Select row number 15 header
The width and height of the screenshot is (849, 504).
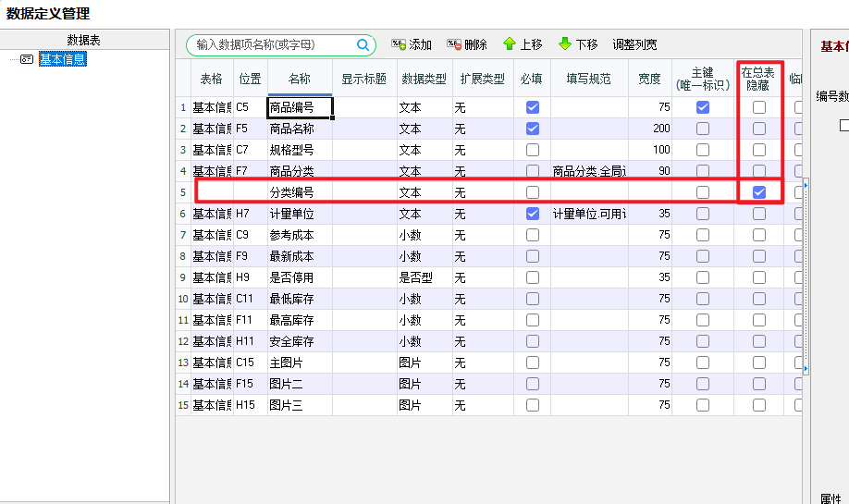coord(183,405)
